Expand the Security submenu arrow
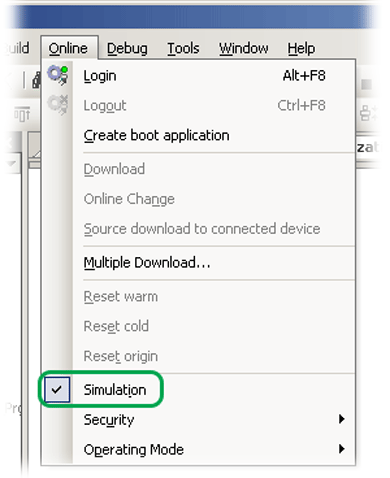Viewport: 390px width, 478px height. [x=341, y=419]
